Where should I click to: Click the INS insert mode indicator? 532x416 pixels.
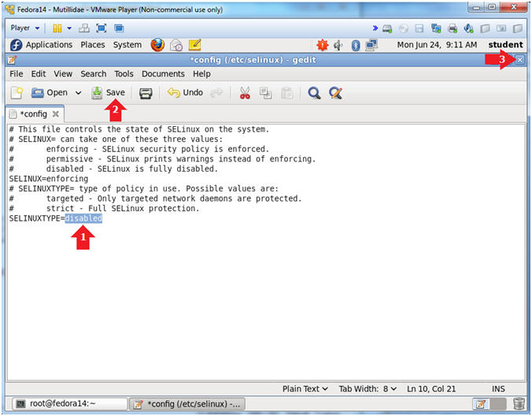tap(498, 389)
